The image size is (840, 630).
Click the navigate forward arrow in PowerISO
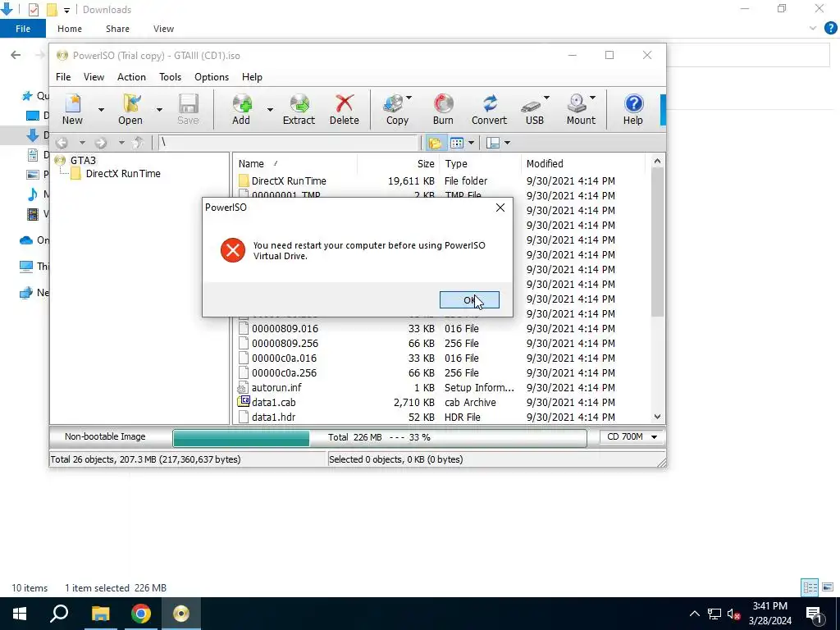101,143
